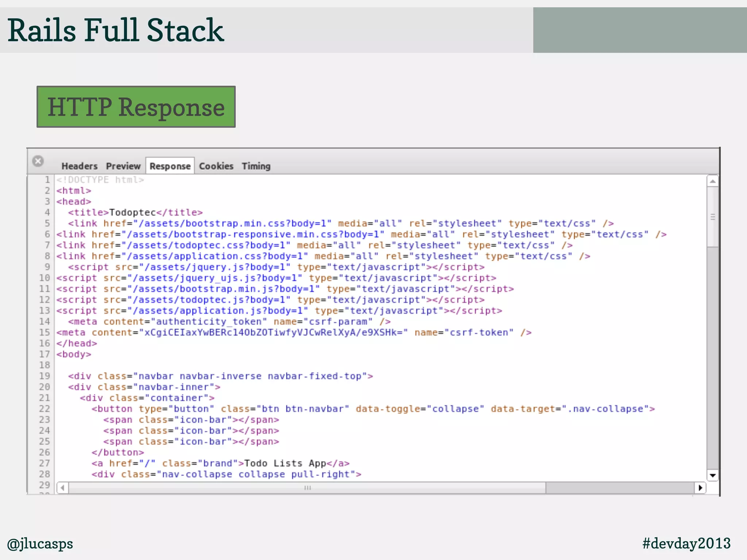Image resolution: width=747 pixels, height=560 pixels.
Task: Close the network detail panel
Action: pyautogui.click(x=38, y=161)
